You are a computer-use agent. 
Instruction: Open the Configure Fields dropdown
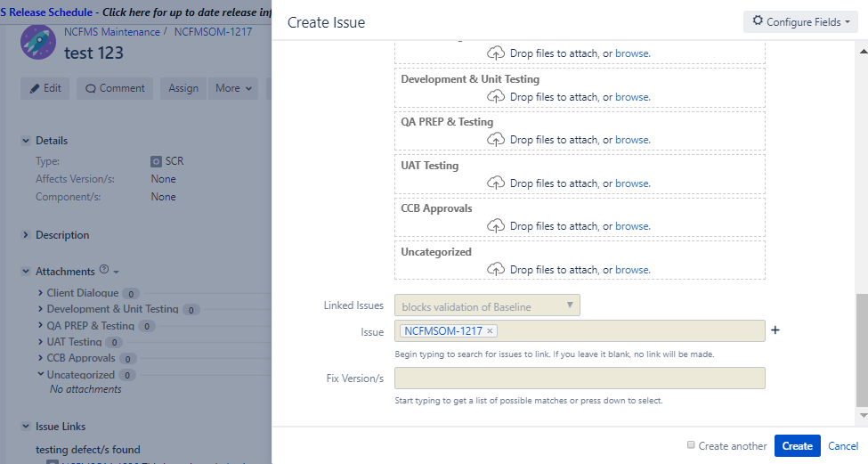tap(800, 21)
